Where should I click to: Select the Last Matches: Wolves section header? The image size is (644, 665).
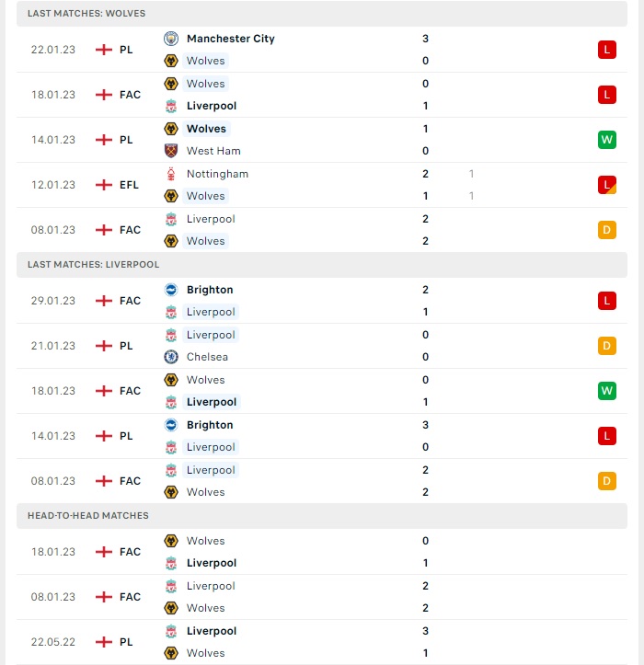(x=322, y=14)
